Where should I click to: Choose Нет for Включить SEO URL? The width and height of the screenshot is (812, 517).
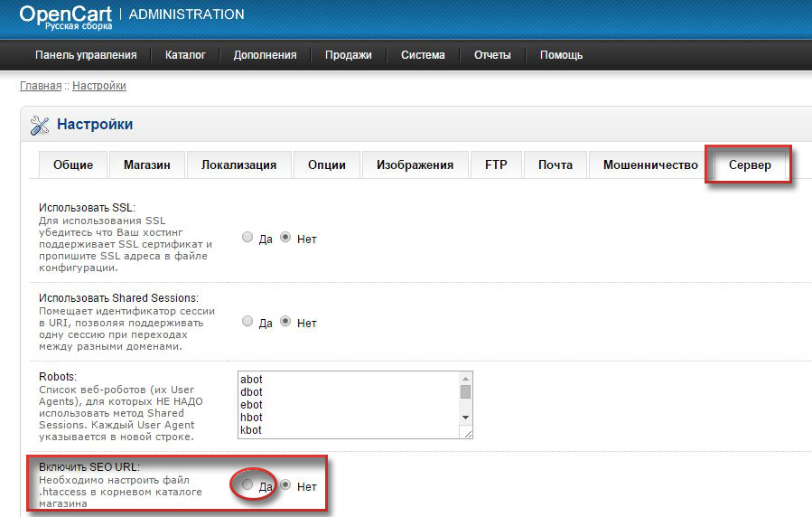coord(285,484)
